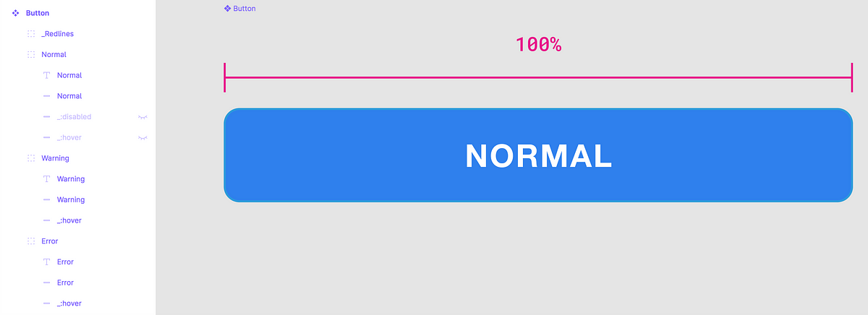
Task: Select the Button component layer row
Action: [x=77, y=13]
